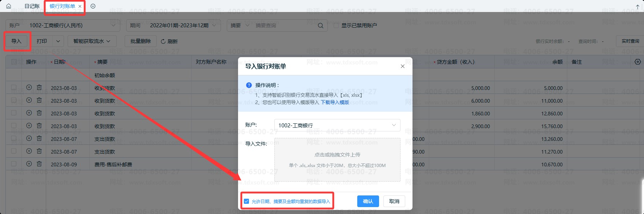
Task: Click the 点击或拖拽文件上传 upload area
Action: (337, 160)
